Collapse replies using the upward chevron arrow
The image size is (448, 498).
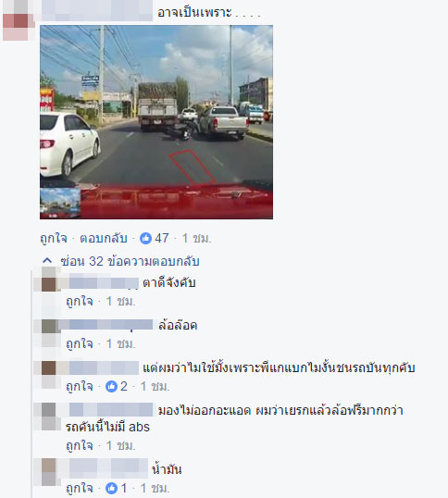click(47, 261)
